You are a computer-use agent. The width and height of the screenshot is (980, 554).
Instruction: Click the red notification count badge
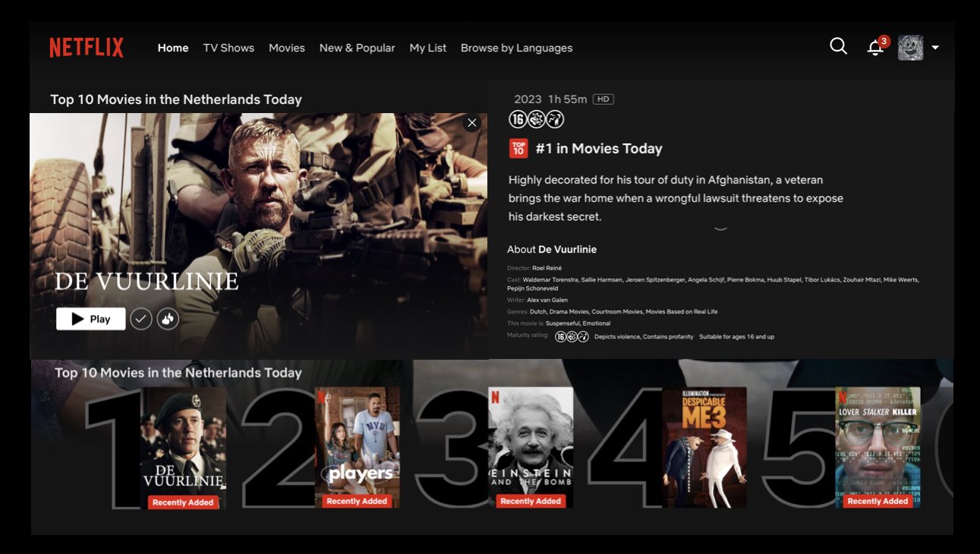click(x=884, y=41)
